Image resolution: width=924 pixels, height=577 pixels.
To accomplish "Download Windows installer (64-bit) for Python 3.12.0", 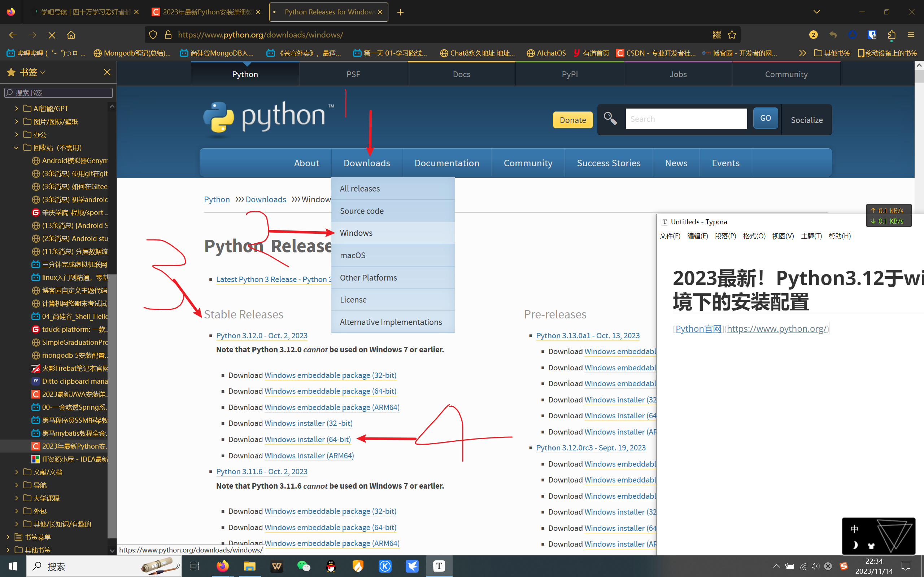I will 308,439.
